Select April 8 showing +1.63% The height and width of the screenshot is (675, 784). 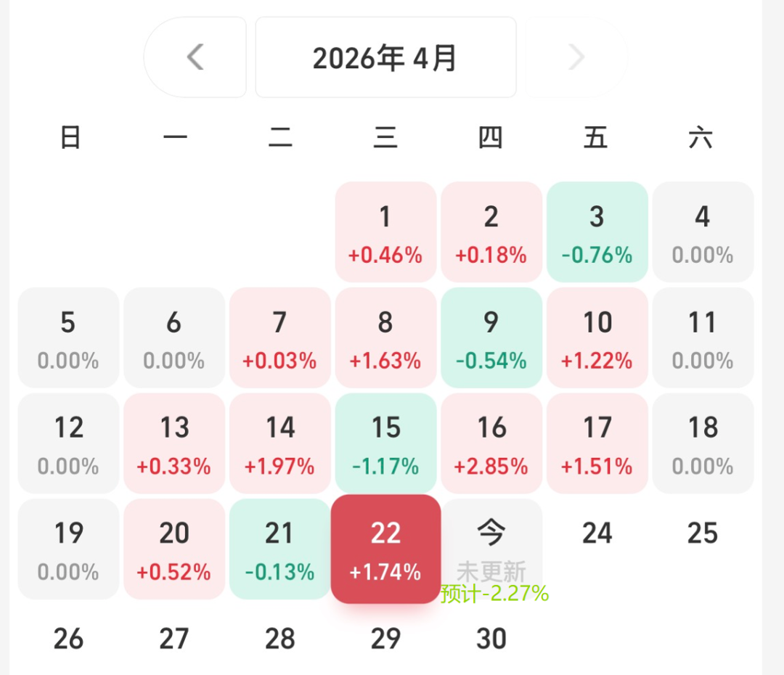pyautogui.click(x=385, y=337)
